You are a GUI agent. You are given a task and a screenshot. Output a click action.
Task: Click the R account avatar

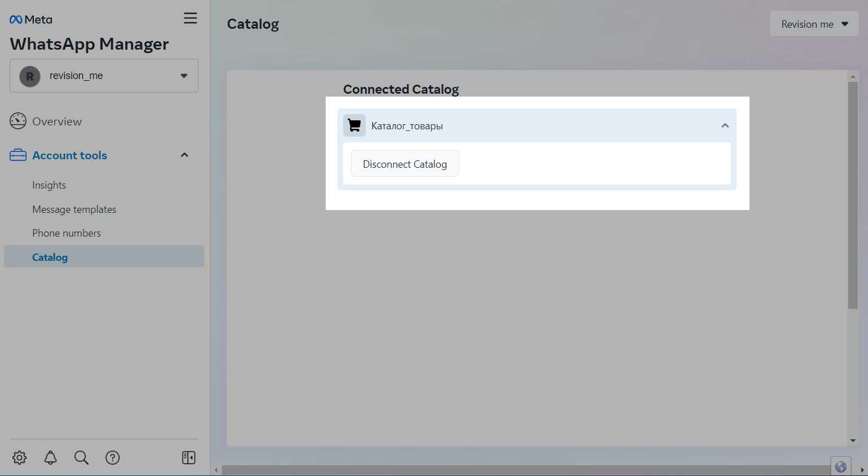[30, 76]
